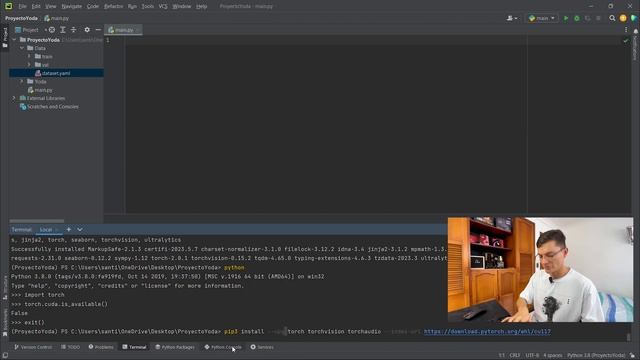Toggle the Structure side tool window stripe
This screenshot has width=640, height=360.
(x=5, y=288)
